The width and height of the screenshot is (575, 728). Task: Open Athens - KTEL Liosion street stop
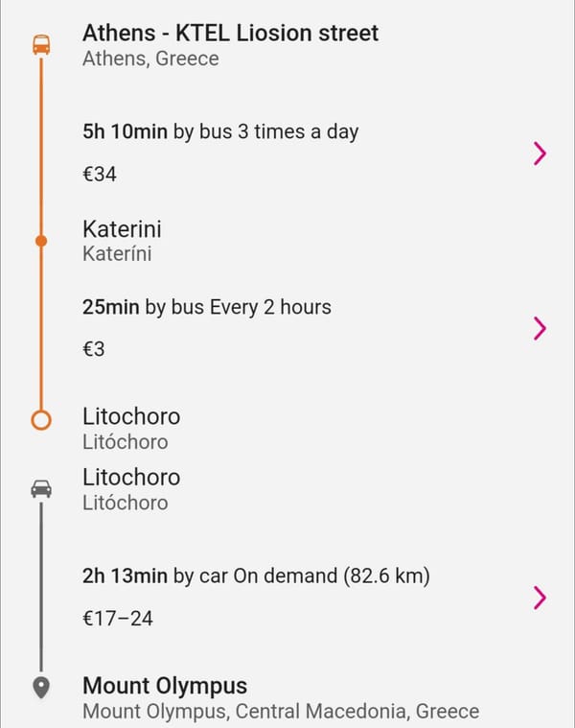230,45
